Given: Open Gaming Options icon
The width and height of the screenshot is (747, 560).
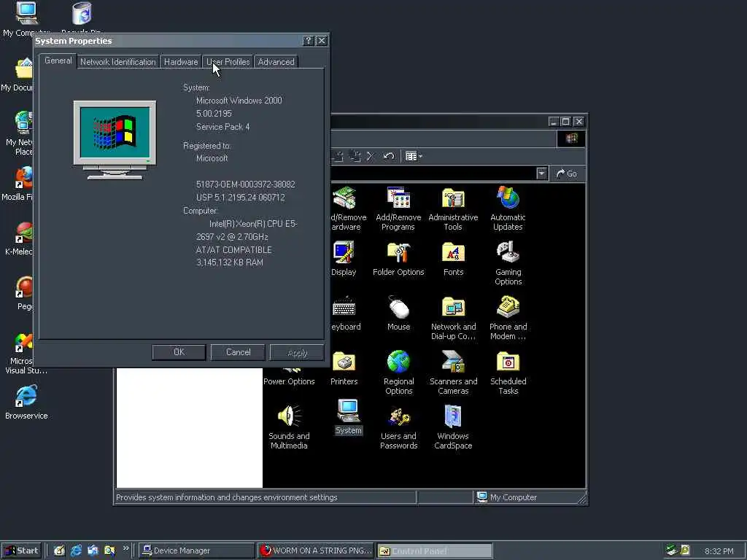Looking at the screenshot, I should click(508, 262).
